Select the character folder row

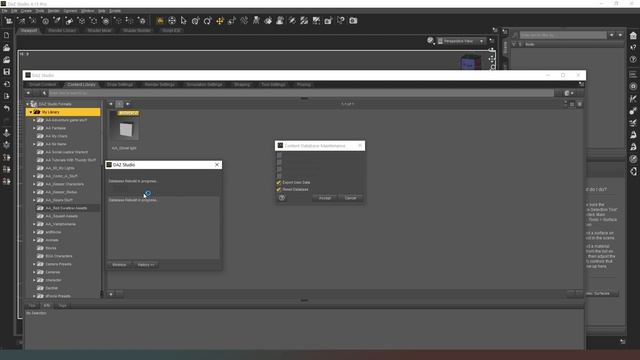pyautogui.click(x=63, y=280)
